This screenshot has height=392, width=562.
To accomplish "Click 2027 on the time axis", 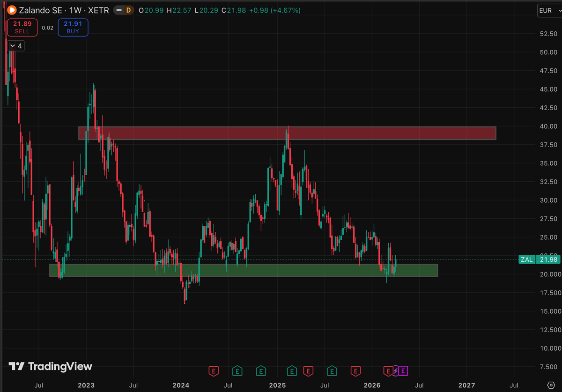I will pos(467,385).
